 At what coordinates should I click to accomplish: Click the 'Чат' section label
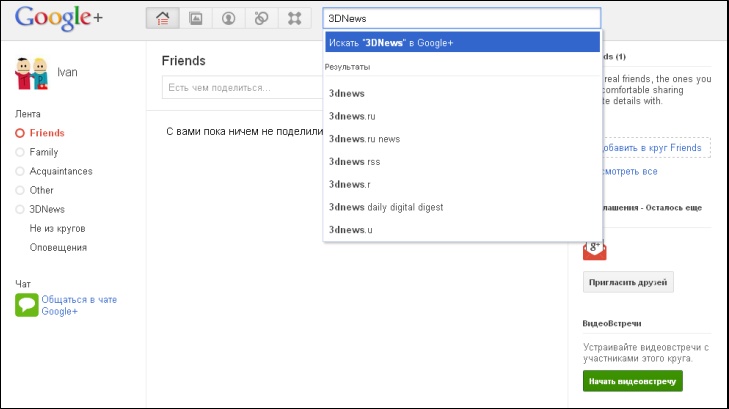coord(23,284)
